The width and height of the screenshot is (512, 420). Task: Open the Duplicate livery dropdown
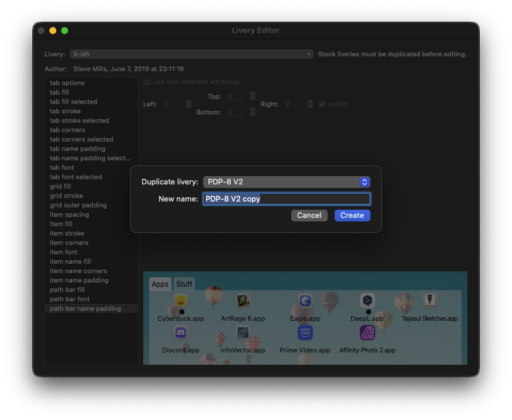point(287,182)
